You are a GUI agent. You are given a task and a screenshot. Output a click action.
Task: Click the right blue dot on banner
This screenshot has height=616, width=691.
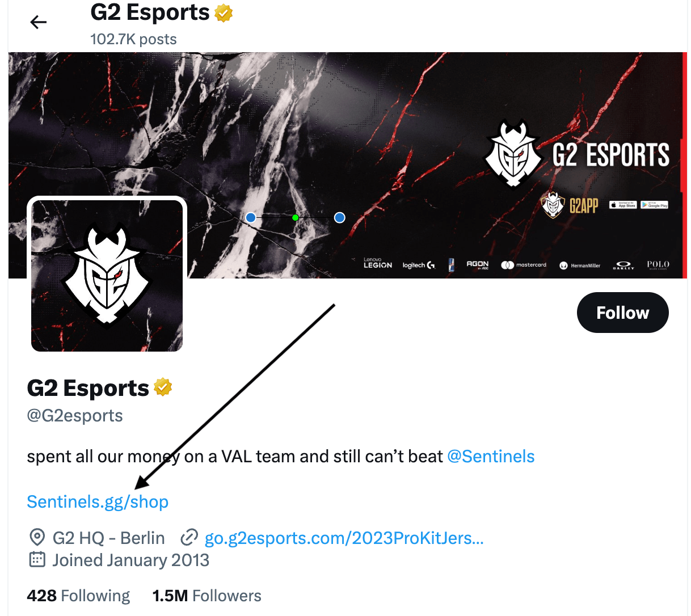[x=340, y=217]
